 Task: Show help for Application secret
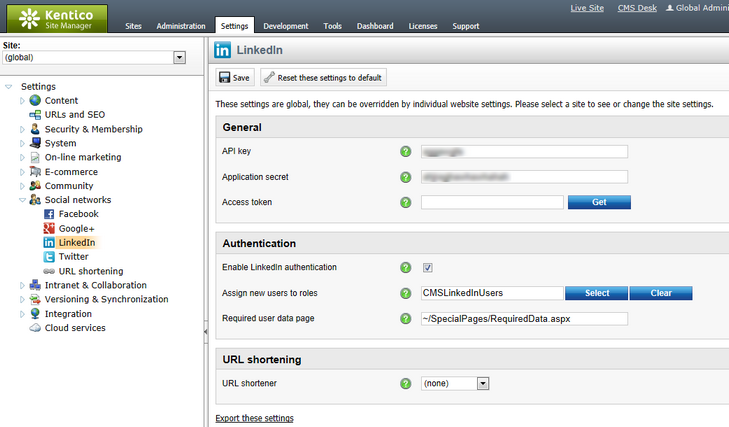pyautogui.click(x=405, y=177)
